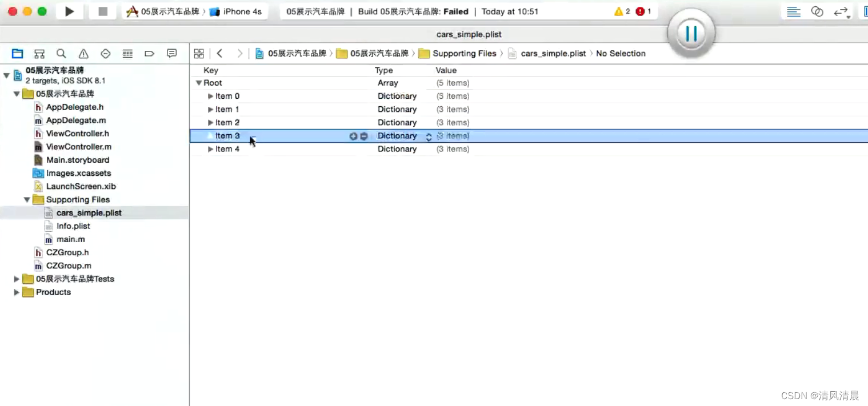Expand Item 2 dictionary
The height and width of the screenshot is (406, 868).
(210, 122)
